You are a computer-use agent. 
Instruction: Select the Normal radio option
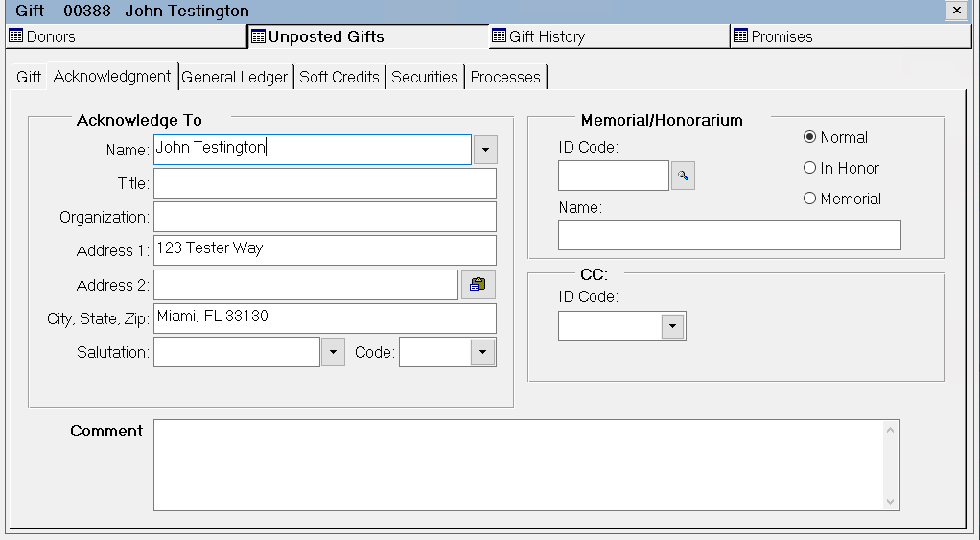click(x=809, y=137)
